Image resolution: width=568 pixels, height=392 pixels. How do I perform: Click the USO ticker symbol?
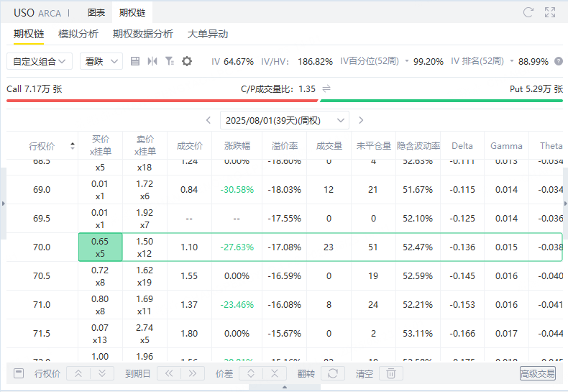tap(24, 13)
